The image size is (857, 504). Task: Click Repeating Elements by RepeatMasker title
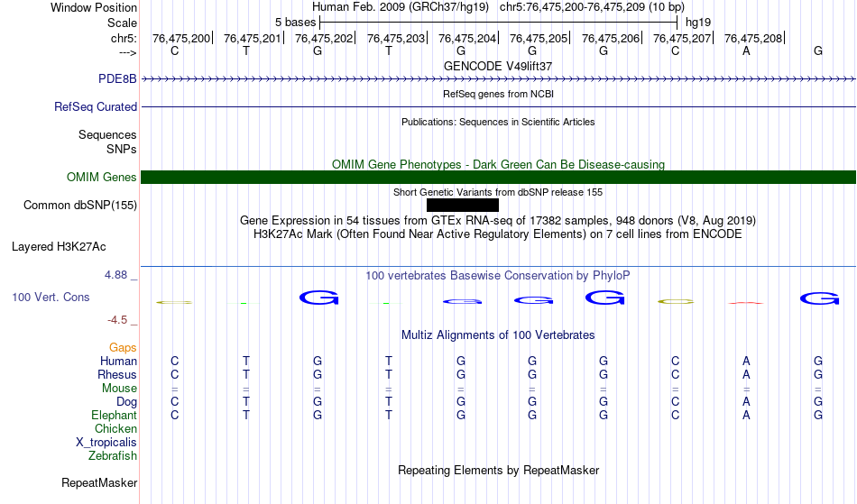pyautogui.click(x=498, y=470)
